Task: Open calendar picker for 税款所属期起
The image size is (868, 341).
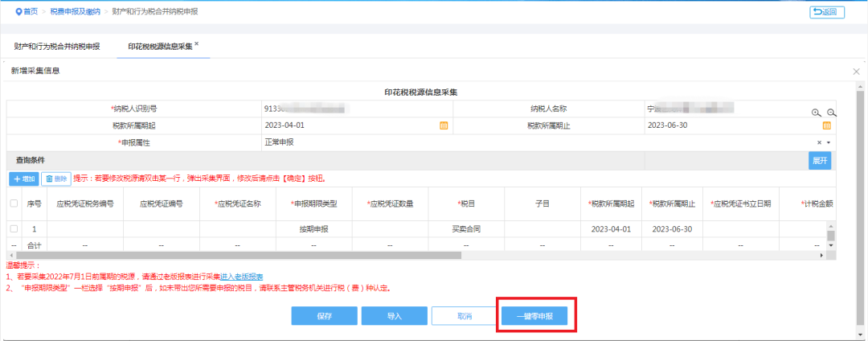Action: click(x=443, y=125)
